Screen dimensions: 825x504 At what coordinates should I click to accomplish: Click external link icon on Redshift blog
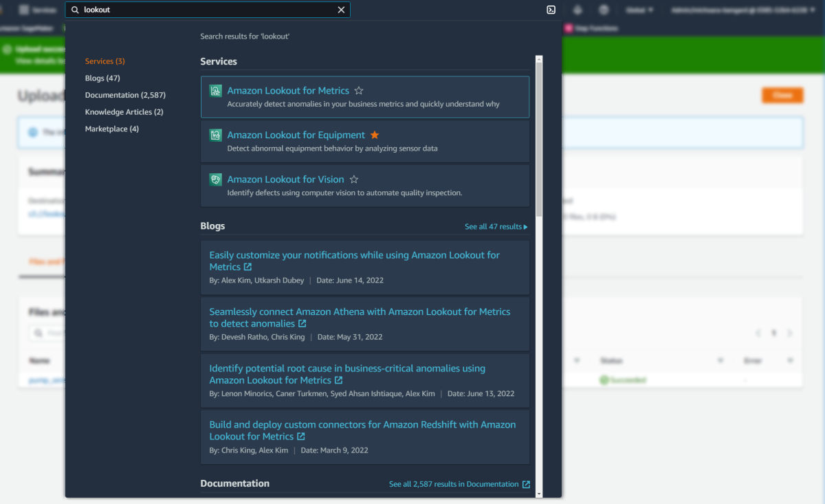[300, 437]
